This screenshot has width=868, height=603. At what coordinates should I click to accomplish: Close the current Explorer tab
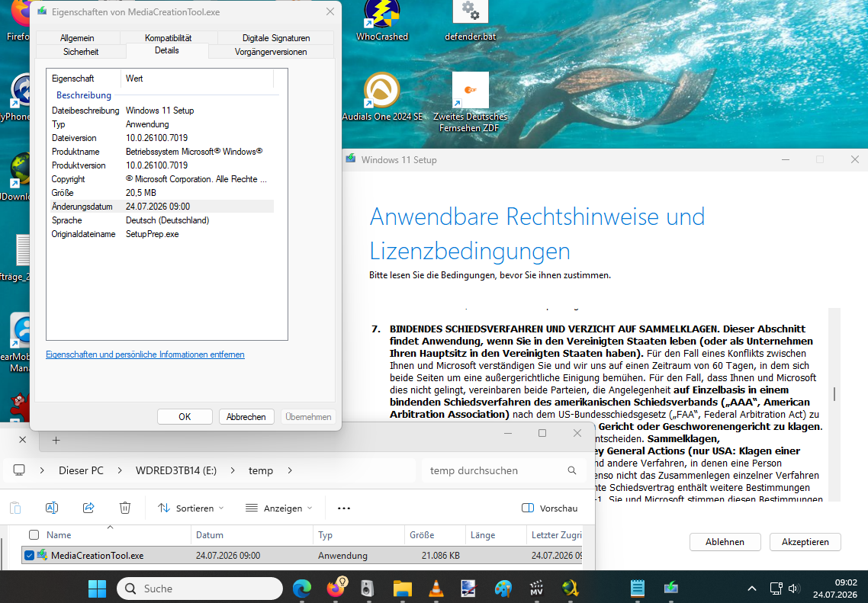click(x=22, y=440)
